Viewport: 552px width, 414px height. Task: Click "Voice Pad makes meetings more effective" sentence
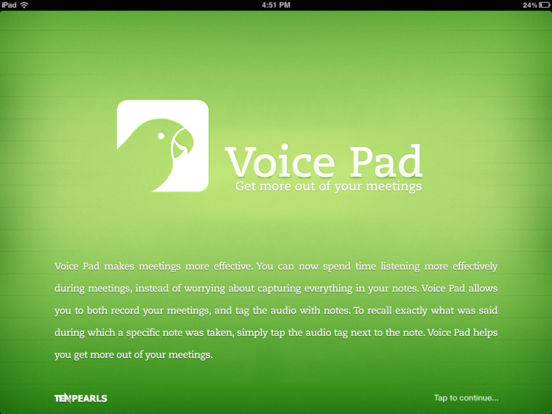click(153, 266)
